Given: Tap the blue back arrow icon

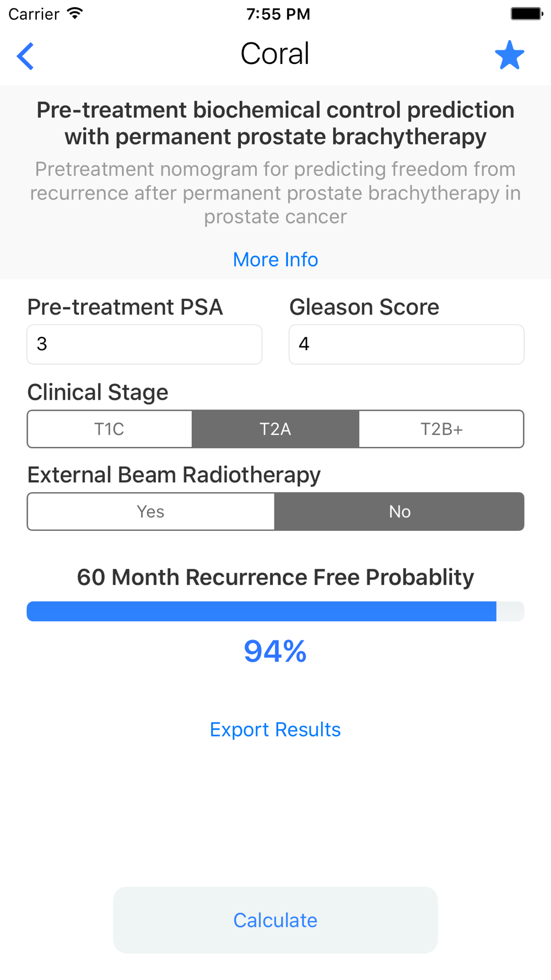Looking at the screenshot, I should coord(25,56).
